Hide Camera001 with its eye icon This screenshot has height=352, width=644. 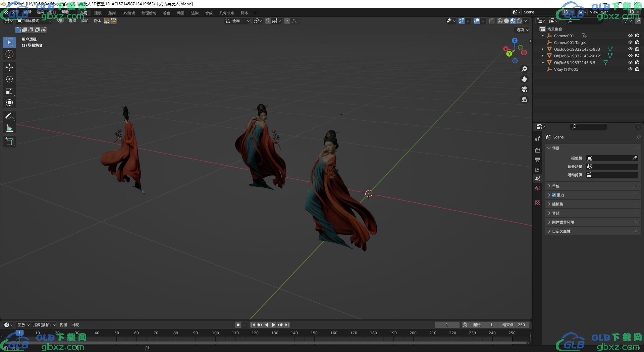(630, 36)
